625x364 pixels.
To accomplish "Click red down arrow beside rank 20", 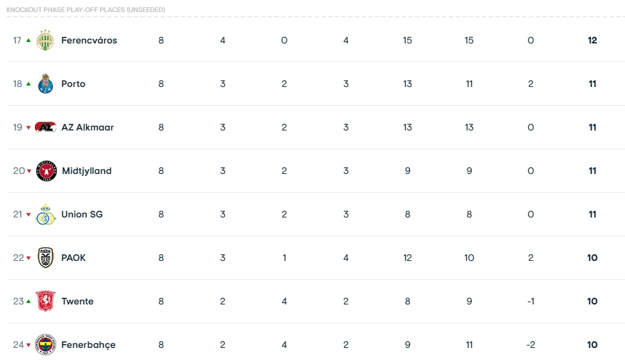I will (x=29, y=171).
